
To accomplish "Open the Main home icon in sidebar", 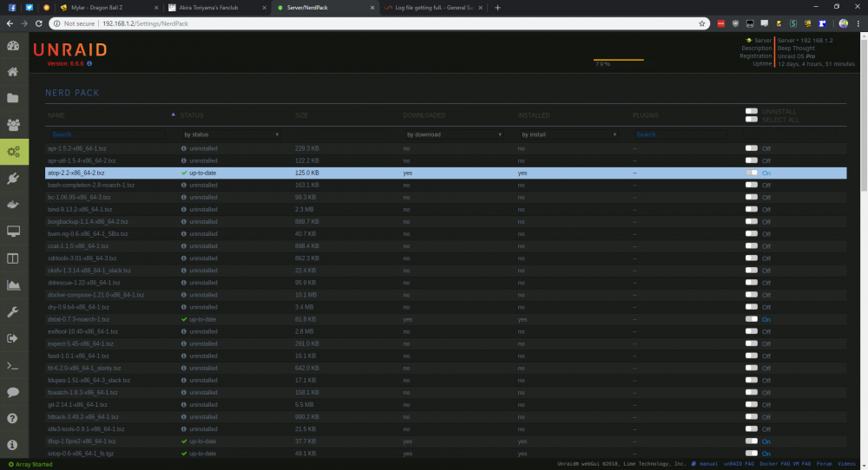I will pos(13,71).
